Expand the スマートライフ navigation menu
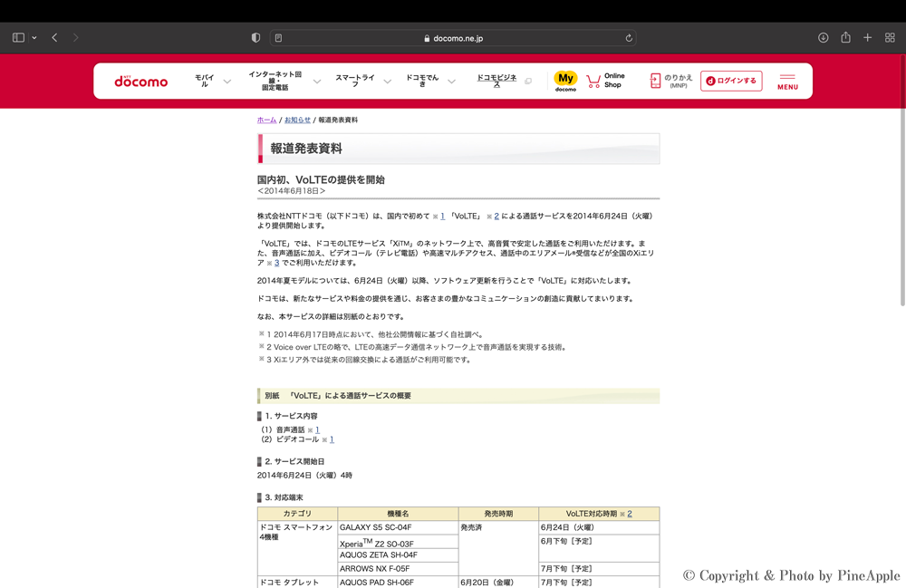Viewport: 906px width, 588px height. pyautogui.click(x=362, y=81)
